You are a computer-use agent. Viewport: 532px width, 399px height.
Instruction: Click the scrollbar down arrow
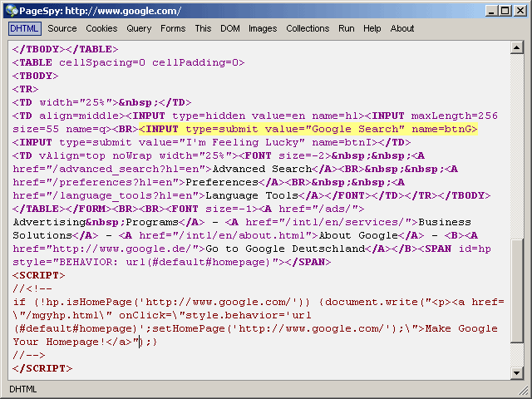point(517,373)
